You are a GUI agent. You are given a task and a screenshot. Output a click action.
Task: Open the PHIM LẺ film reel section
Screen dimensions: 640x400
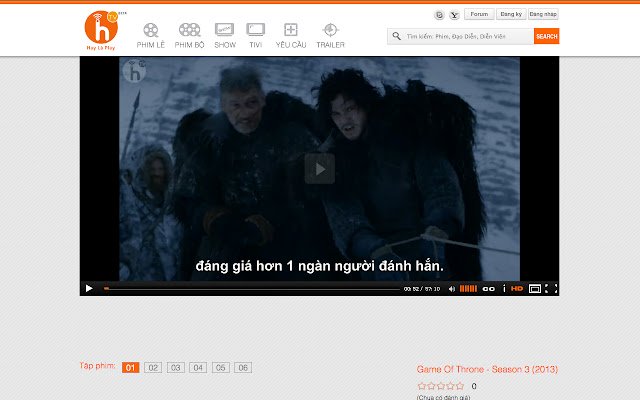click(151, 36)
